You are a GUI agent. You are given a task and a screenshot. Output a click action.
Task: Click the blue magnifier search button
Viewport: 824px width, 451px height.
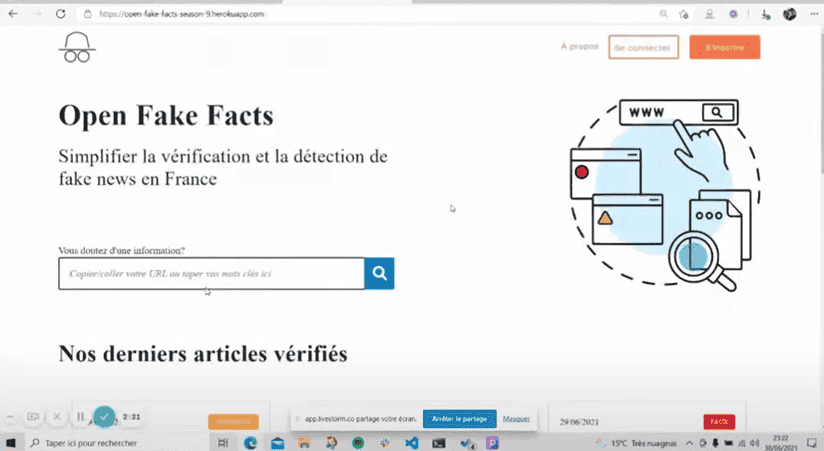pos(379,273)
